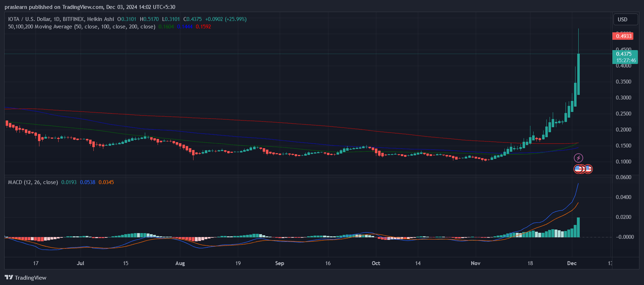Click the last tall MACD histogram bar

pos(579,227)
